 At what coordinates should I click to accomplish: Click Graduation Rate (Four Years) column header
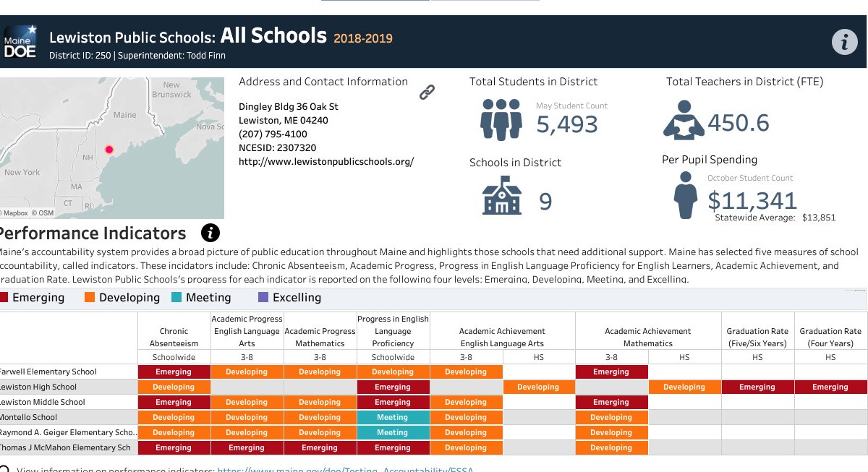pyautogui.click(x=830, y=337)
